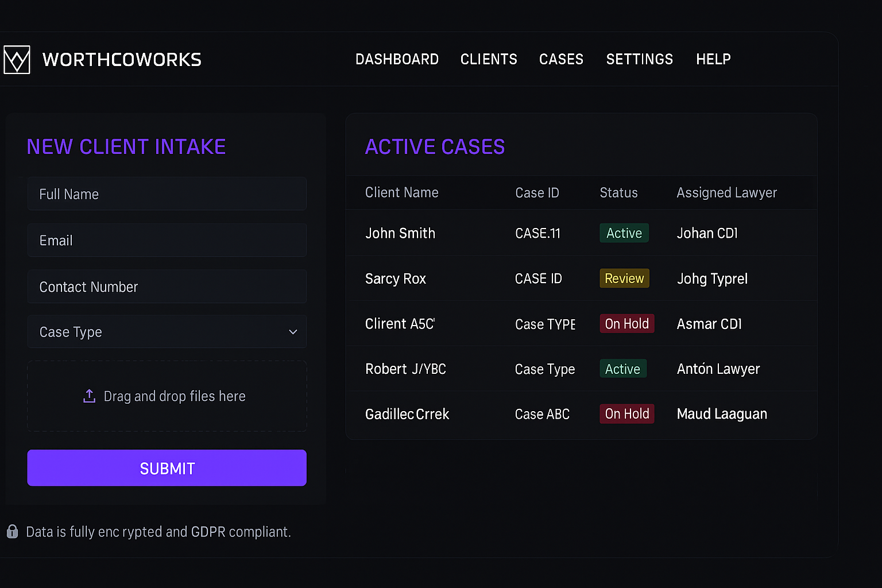
Task: Select client name Gadillec Crrek
Action: click(407, 414)
